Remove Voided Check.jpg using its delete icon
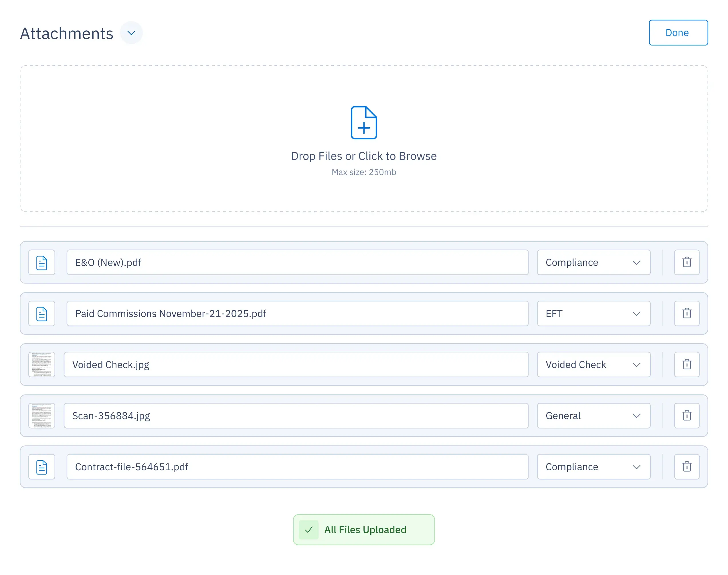Screen dimensions: 728x575 tap(687, 364)
